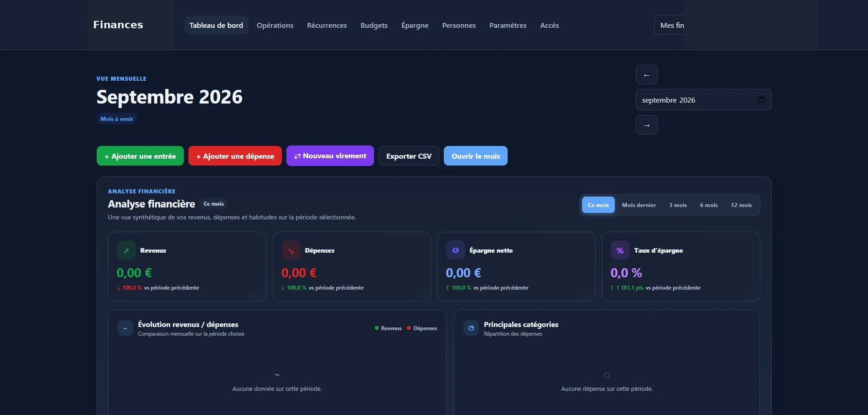Switch to the Personnes tab

click(x=459, y=25)
